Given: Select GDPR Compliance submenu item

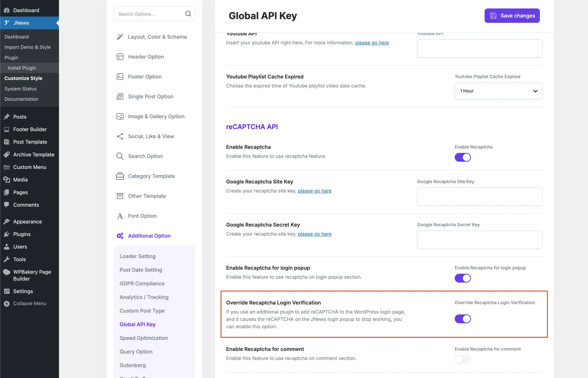Looking at the screenshot, I should [x=142, y=283].
